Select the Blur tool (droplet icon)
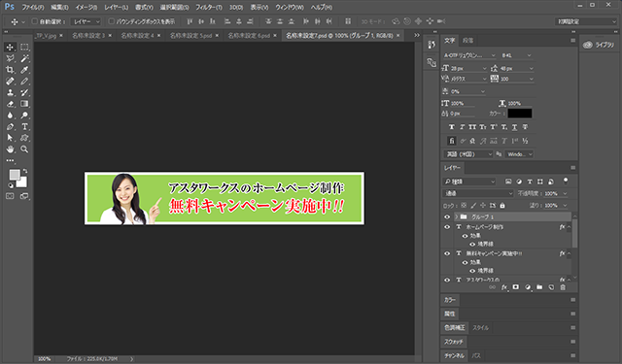622x364 pixels. pos(10,116)
